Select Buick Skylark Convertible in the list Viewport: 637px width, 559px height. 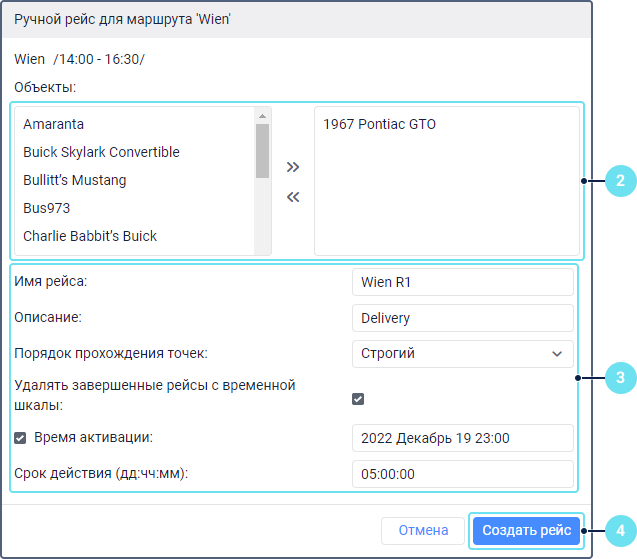click(101, 152)
